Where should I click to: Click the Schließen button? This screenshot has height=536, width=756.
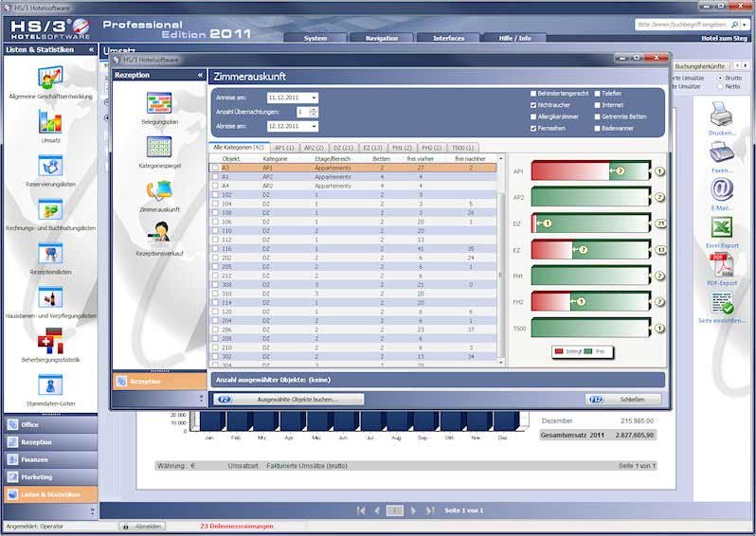(623, 399)
